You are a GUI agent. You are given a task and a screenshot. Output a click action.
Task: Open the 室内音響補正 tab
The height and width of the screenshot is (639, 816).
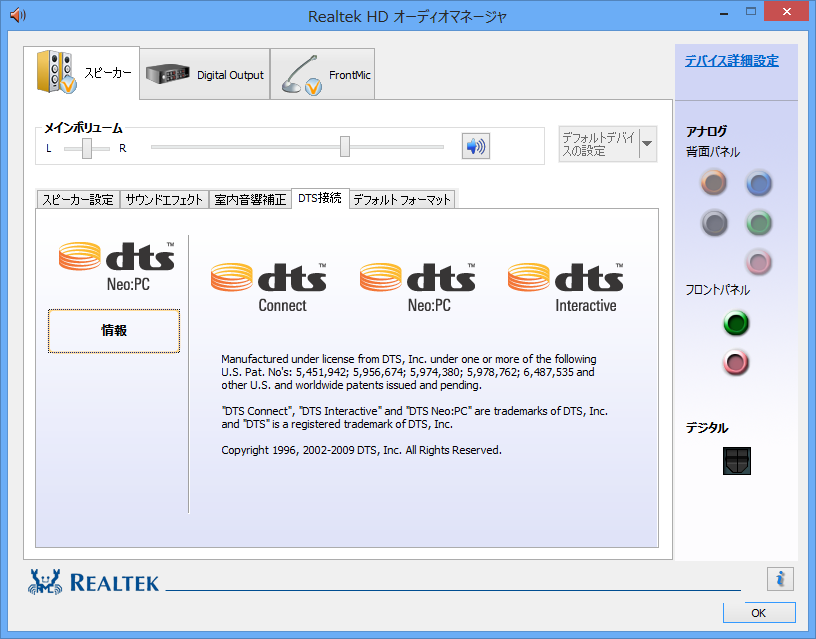coord(250,199)
